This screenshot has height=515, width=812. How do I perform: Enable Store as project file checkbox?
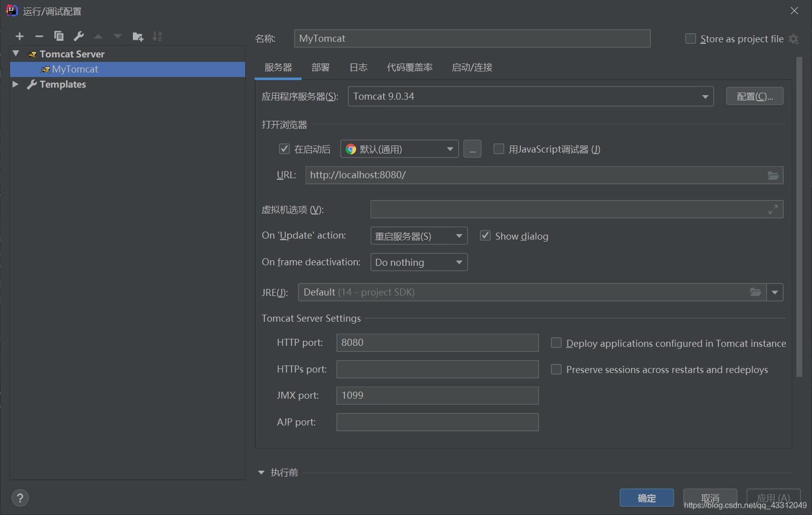(x=691, y=39)
